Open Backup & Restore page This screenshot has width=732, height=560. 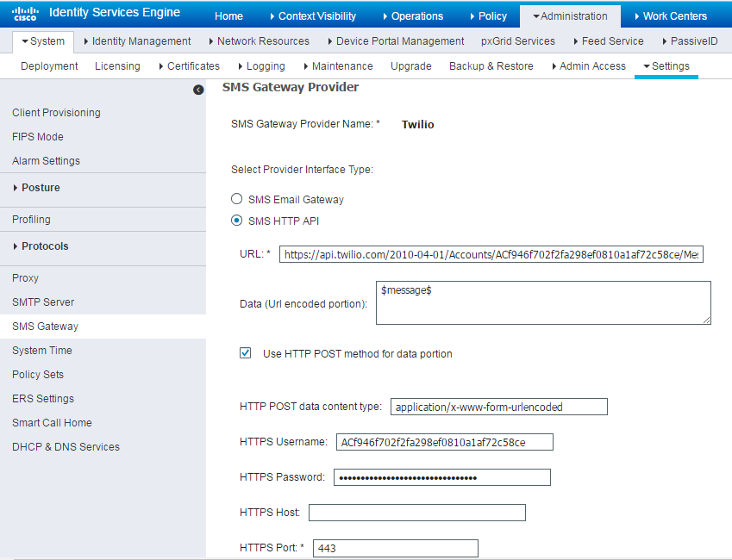491,65
